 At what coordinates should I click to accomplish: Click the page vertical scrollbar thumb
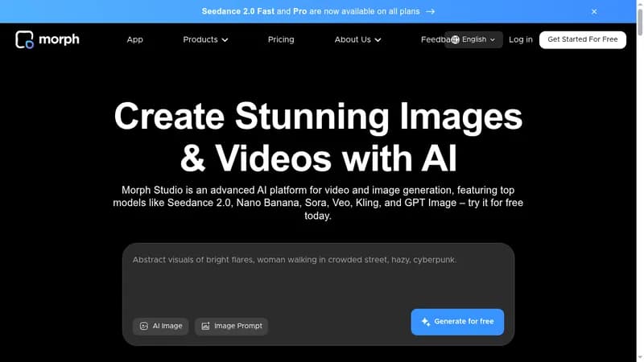pyautogui.click(x=640, y=21)
